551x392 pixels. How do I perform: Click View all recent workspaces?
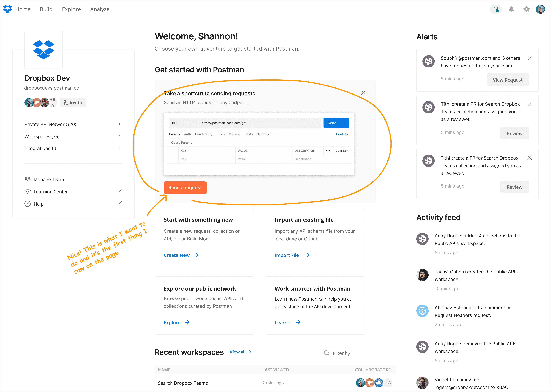click(240, 352)
